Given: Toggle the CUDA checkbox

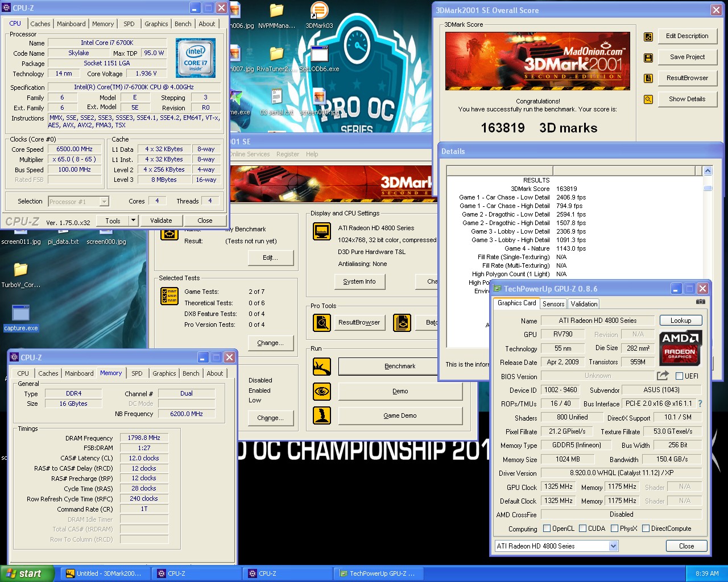Looking at the screenshot, I should [x=583, y=529].
